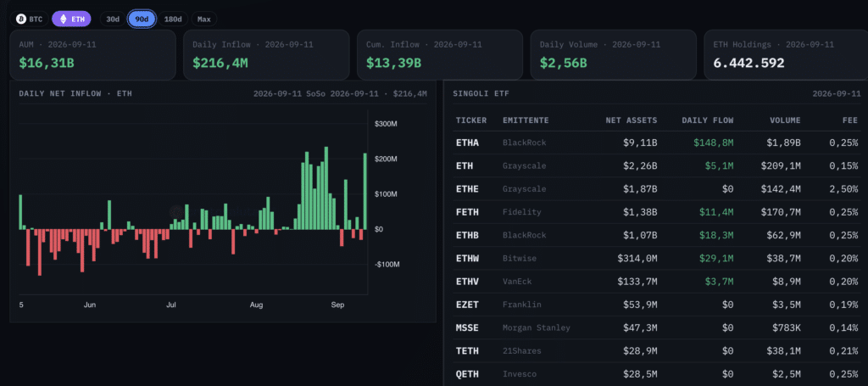Choose the Max time range
The height and width of the screenshot is (386, 868).
203,19
